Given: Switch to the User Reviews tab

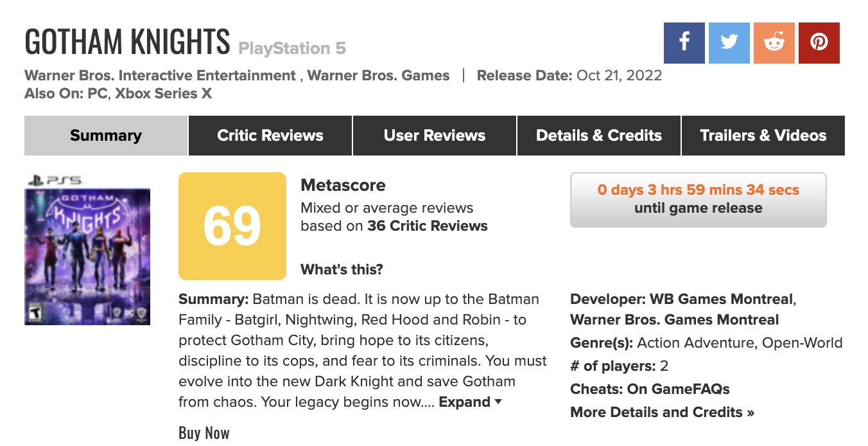Looking at the screenshot, I should pos(435,136).
